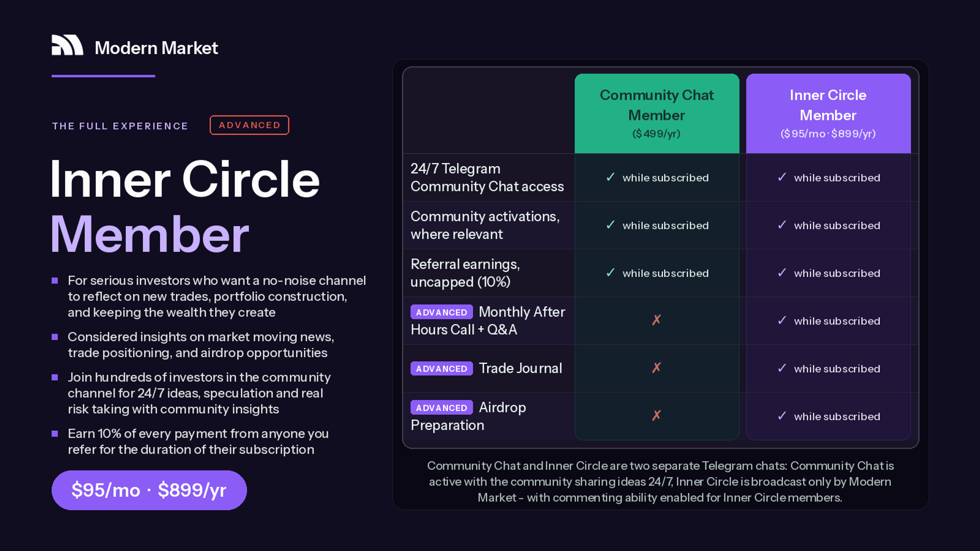Click the Modern Market logo icon

(67, 45)
